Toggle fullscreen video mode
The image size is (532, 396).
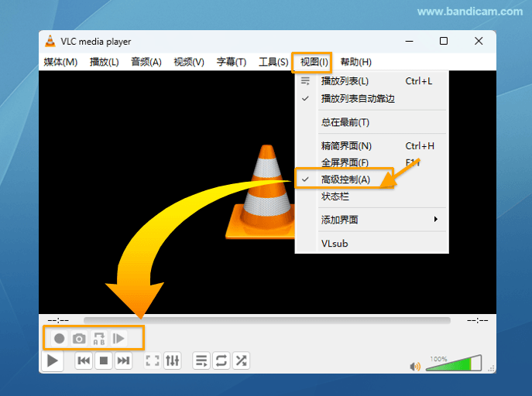tap(153, 360)
